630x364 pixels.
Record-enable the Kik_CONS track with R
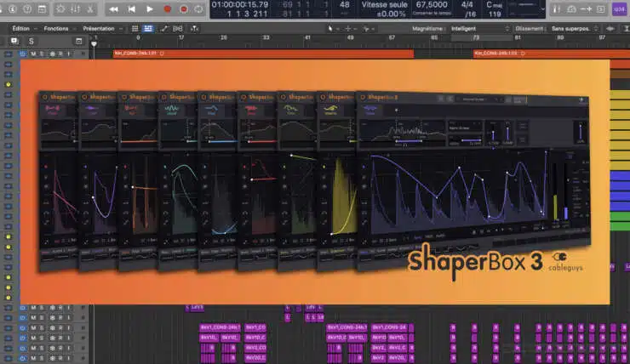pyautogui.click(x=60, y=54)
